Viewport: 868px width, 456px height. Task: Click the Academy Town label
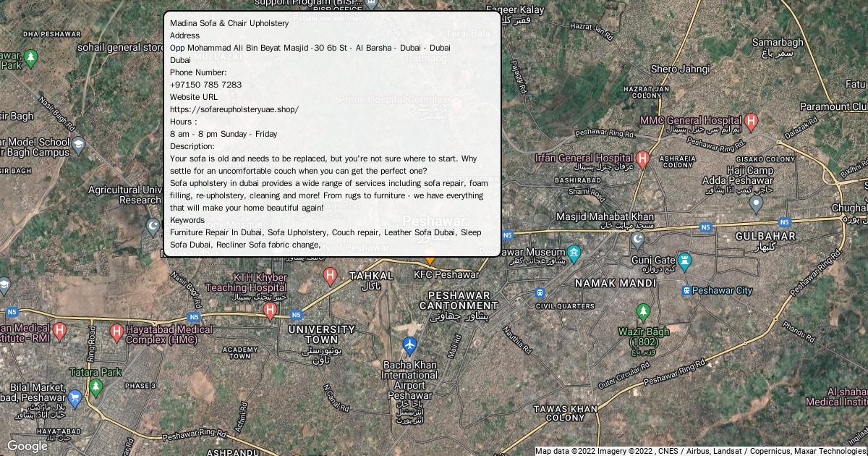[x=240, y=352]
